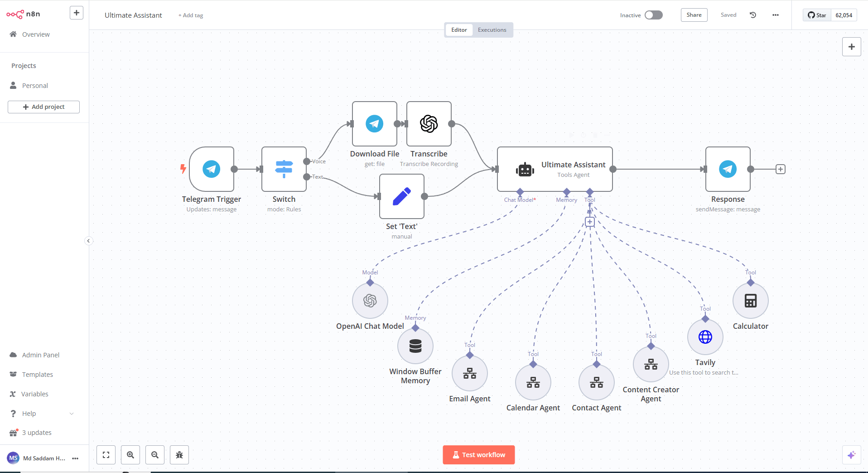
Task: Click create plus in sidebar header
Action: coord(77,13)
